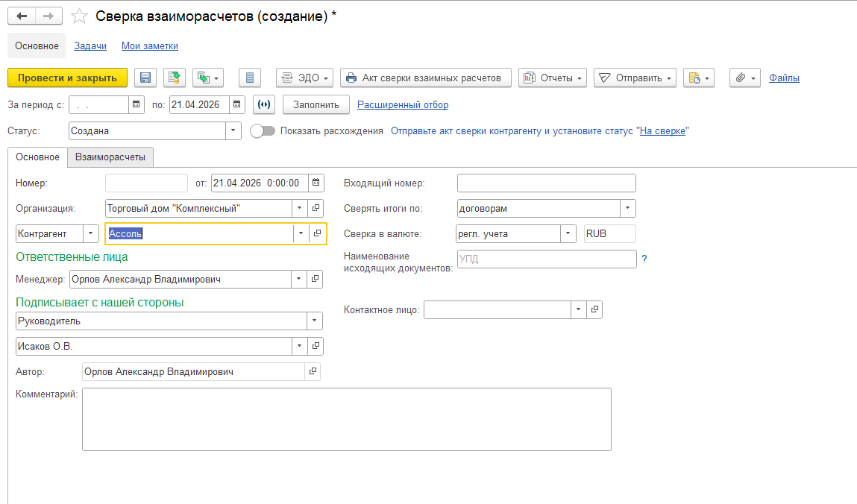Screen dimensions: 857x504
Task: Open Контактное лицо record via open icon
Action: [594, 309]
